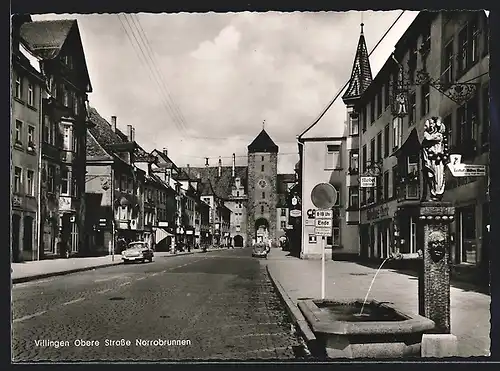Viewport: 500px width, 371px height.
Task: Click the word "Villingen" in the caption
Action: (51, 343)
